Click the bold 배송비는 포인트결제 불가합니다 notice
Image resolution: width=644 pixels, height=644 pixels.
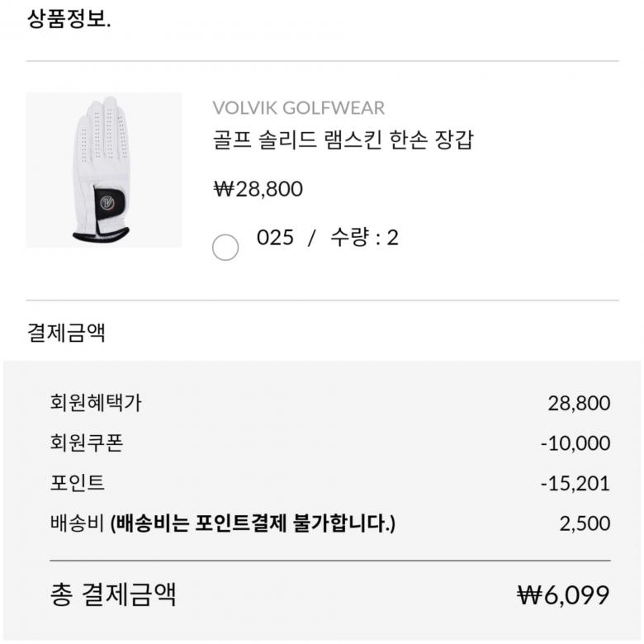tap(253, 523)
